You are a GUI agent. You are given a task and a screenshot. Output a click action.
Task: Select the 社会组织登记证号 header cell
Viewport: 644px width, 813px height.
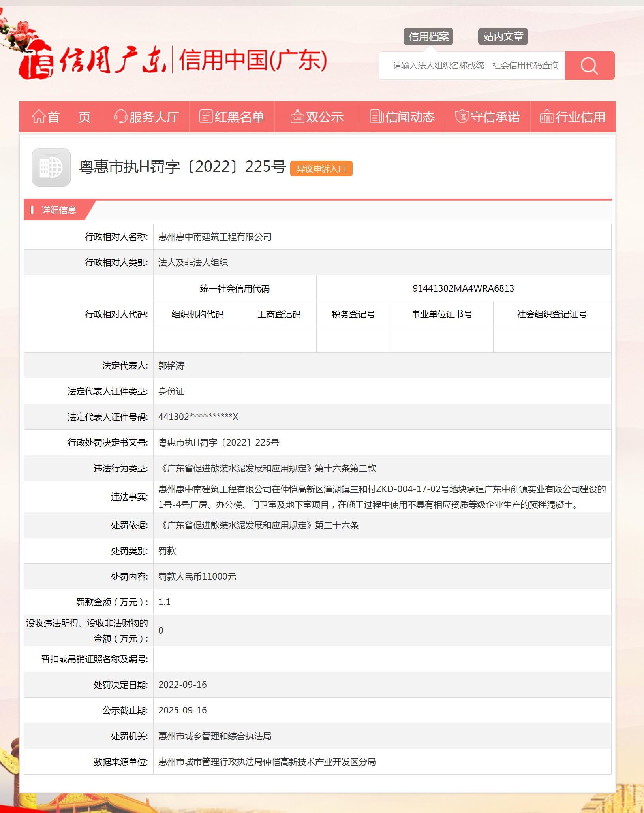click(552, 314)
